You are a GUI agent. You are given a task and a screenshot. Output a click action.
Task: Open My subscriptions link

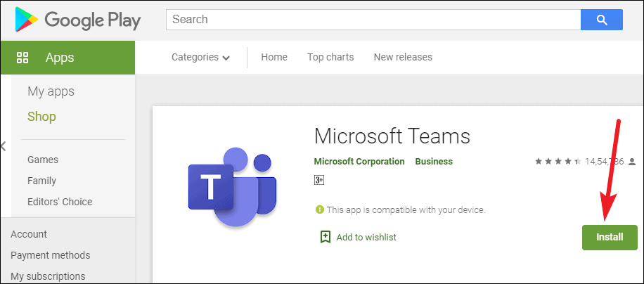point(48,276)
